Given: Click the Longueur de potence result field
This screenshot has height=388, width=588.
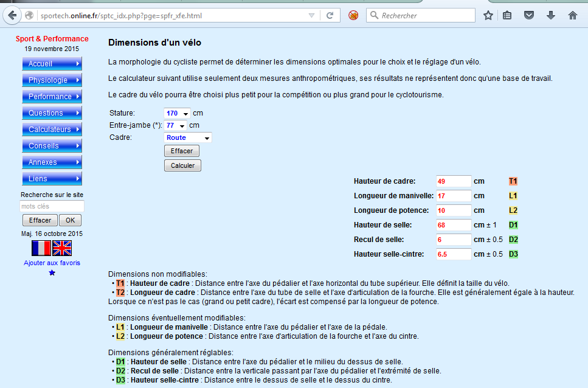Looking at the screenshot, I should (454, 210).
